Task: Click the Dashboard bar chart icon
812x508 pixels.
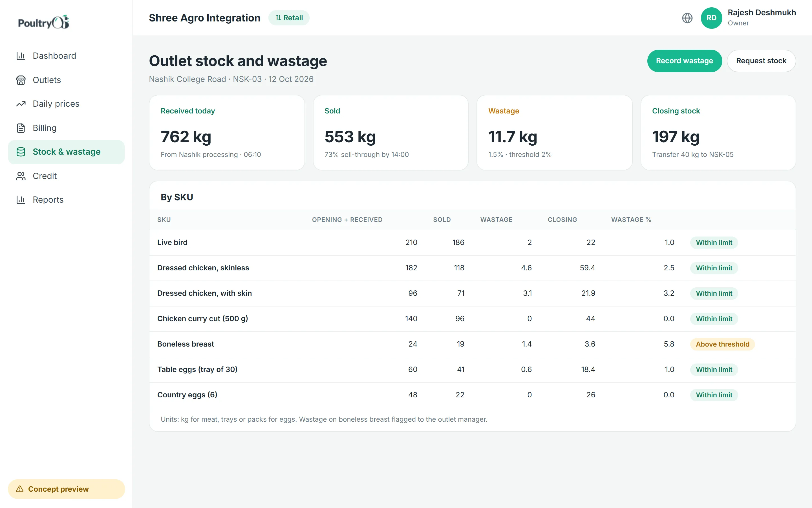Action: point(21,56)
